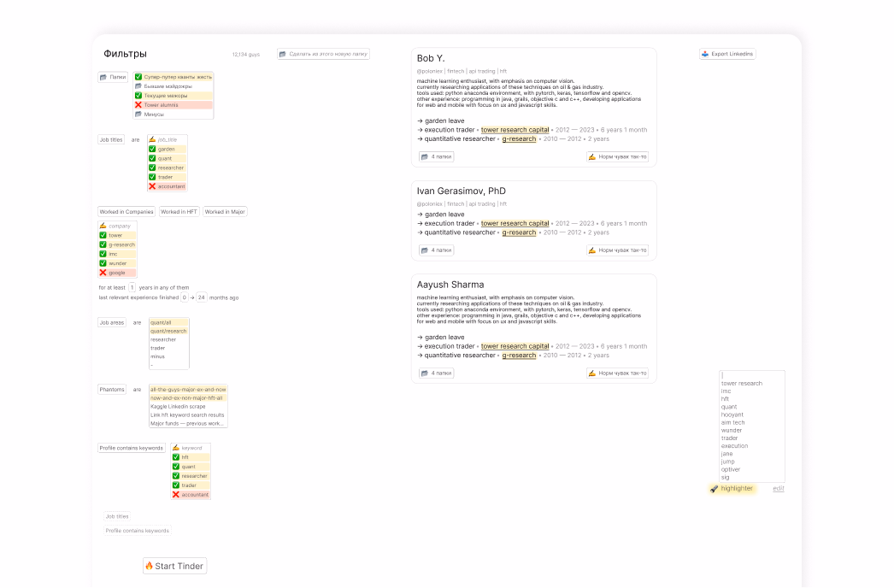Click the pencil icon next to company
Viewport: 894px width, 588px height.
coord(103,226)
